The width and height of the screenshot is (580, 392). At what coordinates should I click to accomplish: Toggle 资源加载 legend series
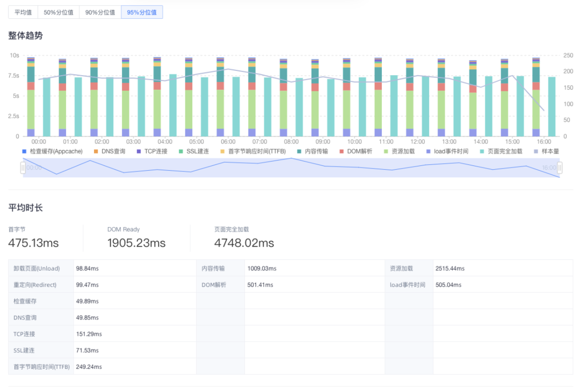[400, 151]
